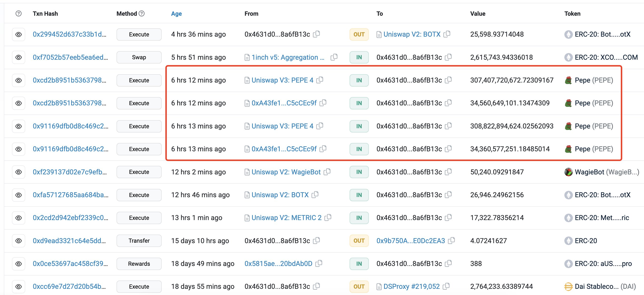Copy the Uniswap V2: WagieBot address
Viewport: 644px width, 295px height.
pos(327,172)
